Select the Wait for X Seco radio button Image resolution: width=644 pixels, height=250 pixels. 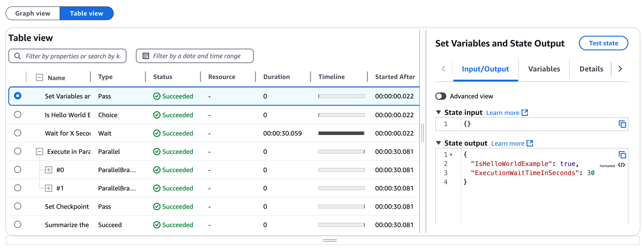(18, 133)
